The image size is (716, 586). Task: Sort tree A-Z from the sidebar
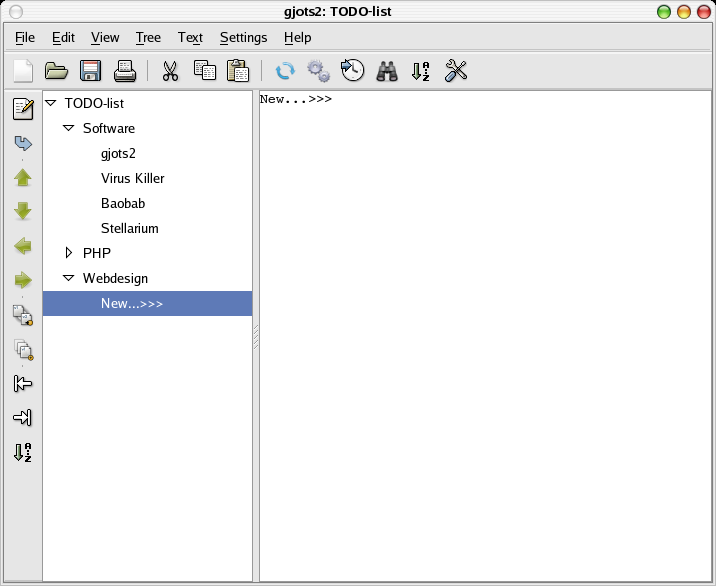pos(22,452)
